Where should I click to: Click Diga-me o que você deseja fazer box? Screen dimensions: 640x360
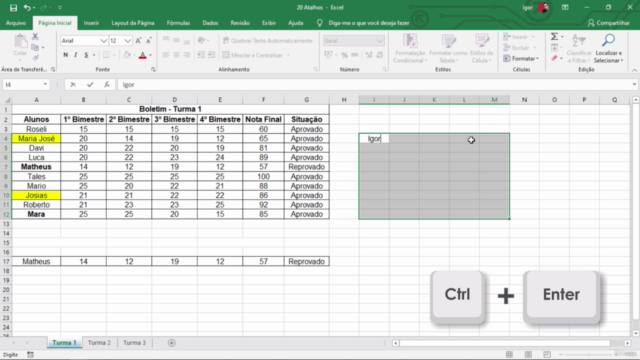point(369,23)
